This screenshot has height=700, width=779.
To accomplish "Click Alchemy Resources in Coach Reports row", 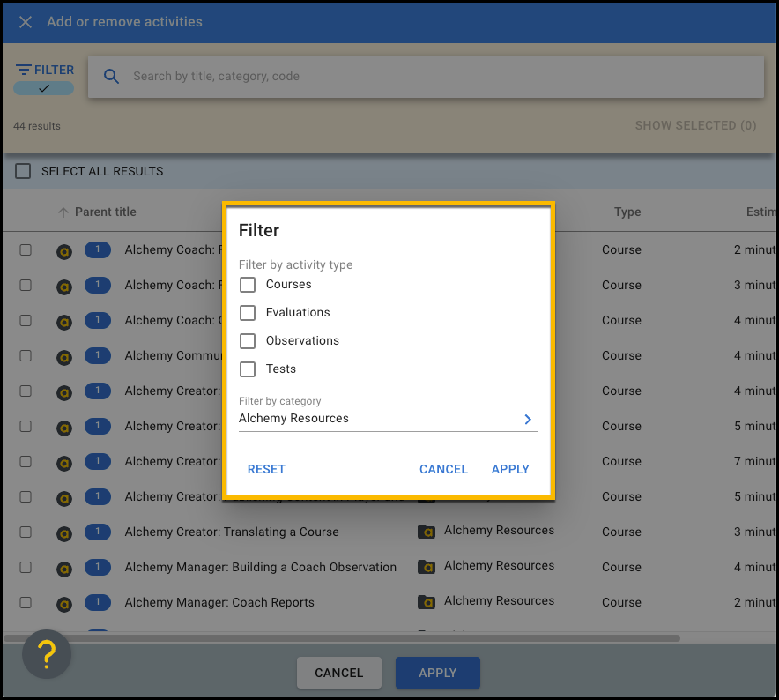I will pos(499,600).
